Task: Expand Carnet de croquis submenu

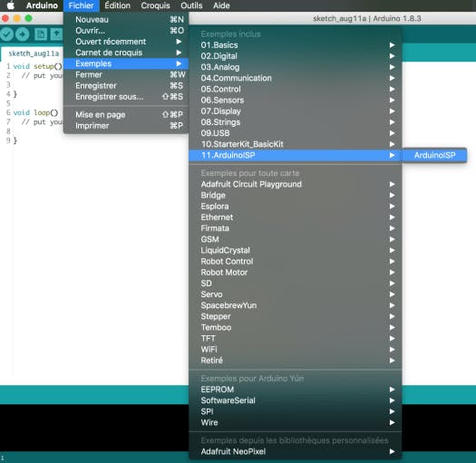Action: click(126, 53)
